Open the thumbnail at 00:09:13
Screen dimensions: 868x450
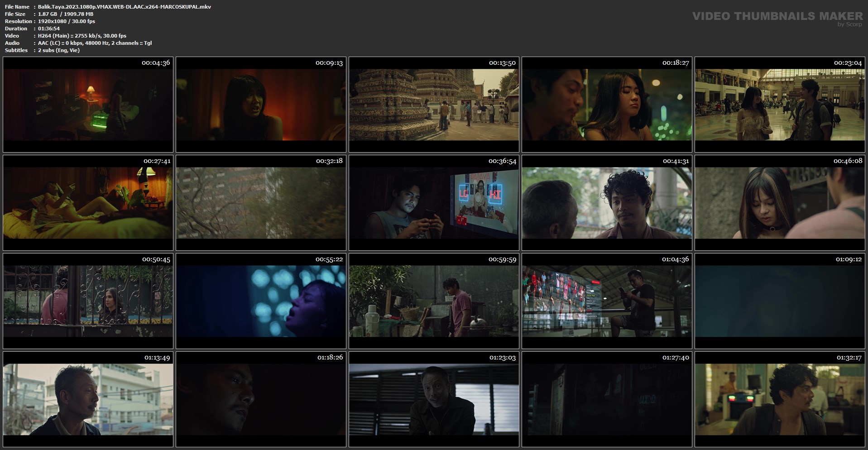click(261, 105)
